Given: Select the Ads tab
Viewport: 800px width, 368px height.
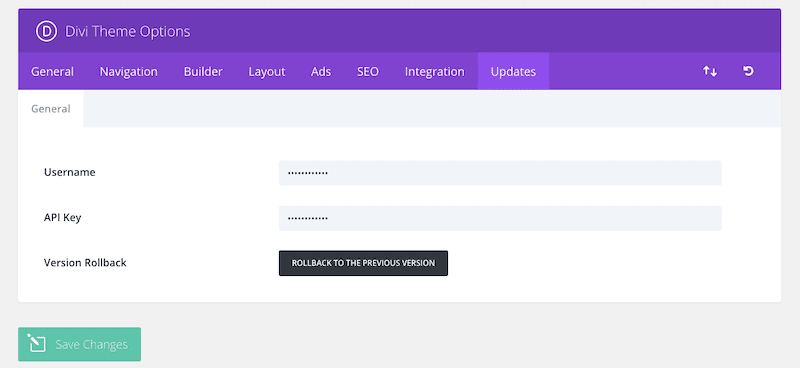Looking at the screenshot, I should point(321,71).
